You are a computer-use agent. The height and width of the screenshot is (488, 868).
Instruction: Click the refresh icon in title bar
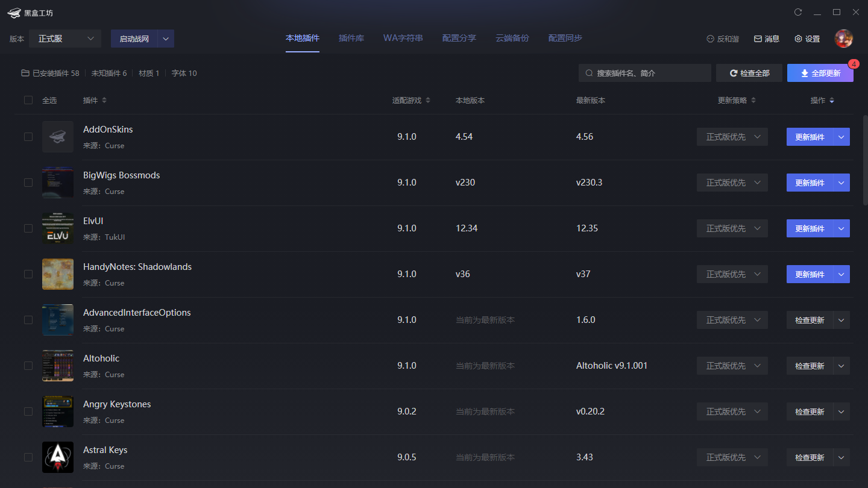798,12
